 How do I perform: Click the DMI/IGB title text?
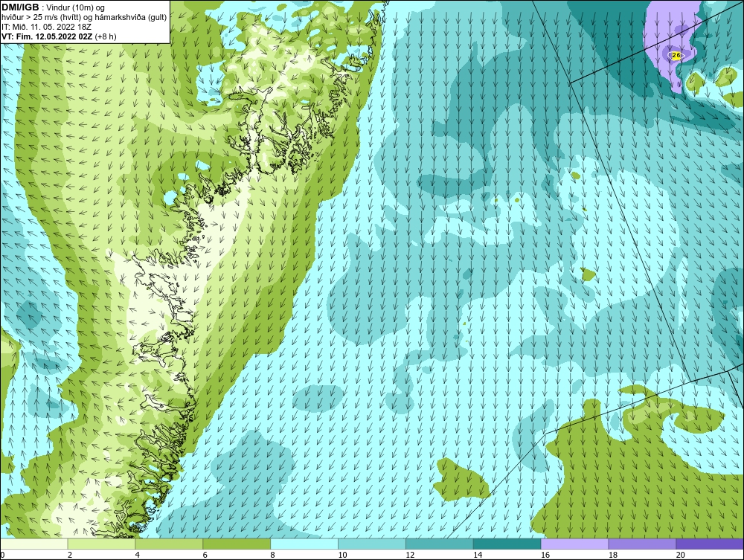pyautogui.click(x=20, y=7)
